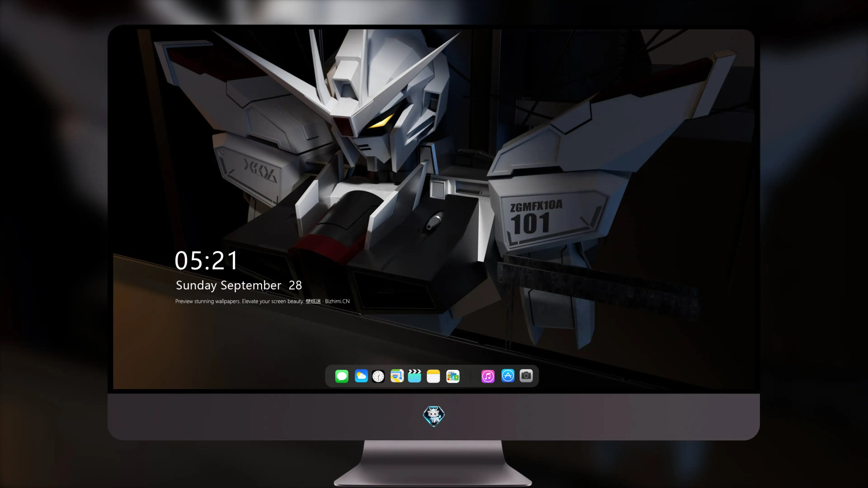
Task: Open the Videos clapperboard icon in dock
Action: click(x=415, y=376)
